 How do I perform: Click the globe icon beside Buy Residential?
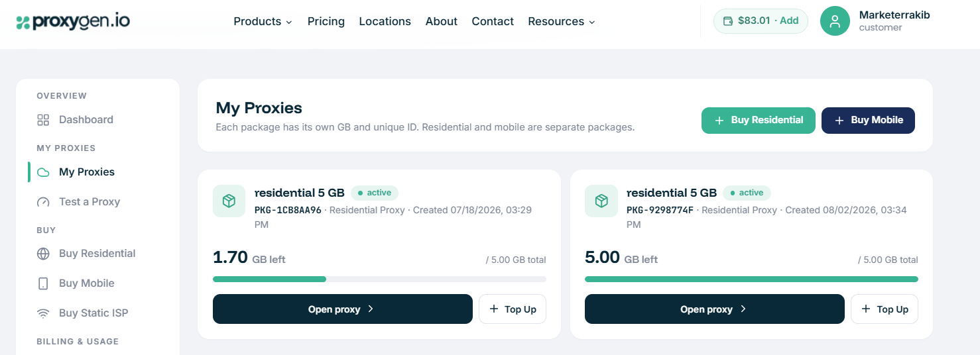43,254
